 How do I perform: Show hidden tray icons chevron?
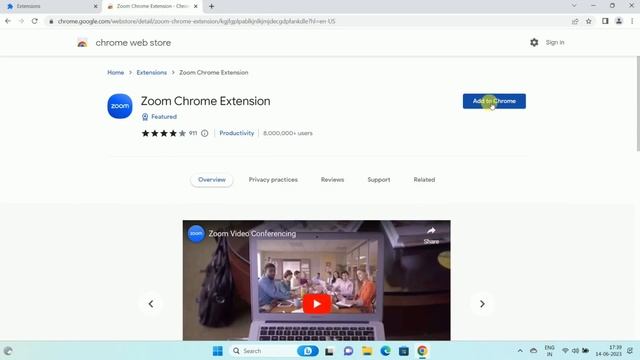(x=520, y=351)
